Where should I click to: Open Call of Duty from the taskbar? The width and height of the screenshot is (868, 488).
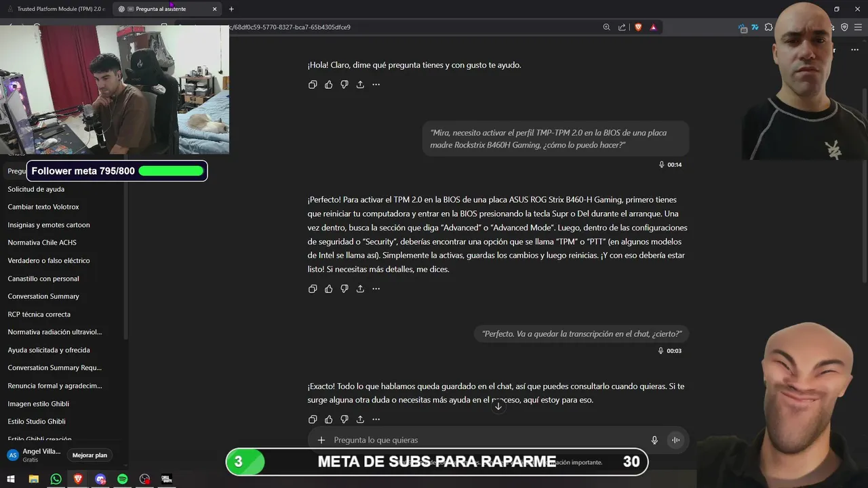[x=166, y=479]
